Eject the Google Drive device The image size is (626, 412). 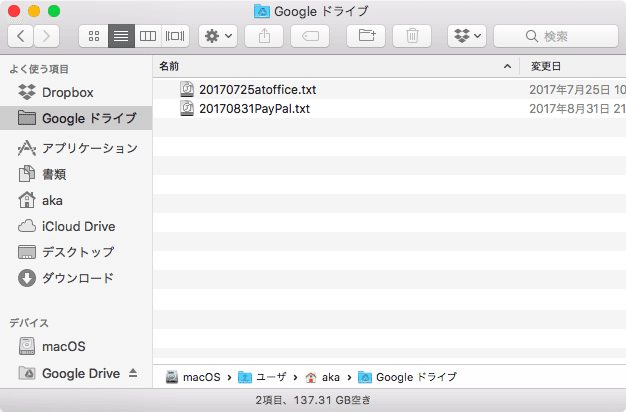click(133, 373)
